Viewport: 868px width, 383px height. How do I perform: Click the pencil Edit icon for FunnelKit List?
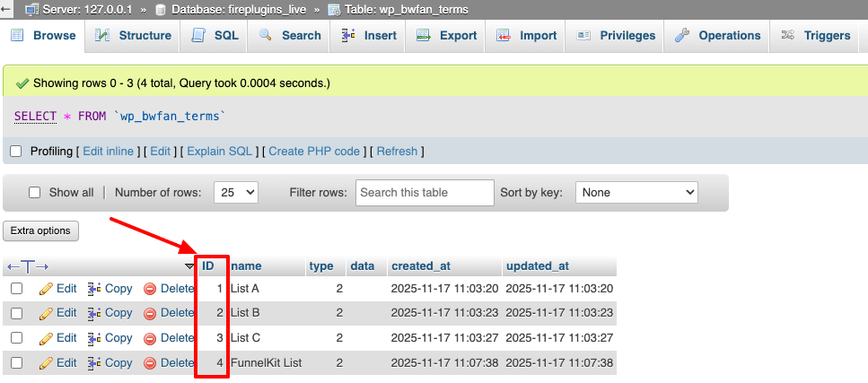pos(47,363)
